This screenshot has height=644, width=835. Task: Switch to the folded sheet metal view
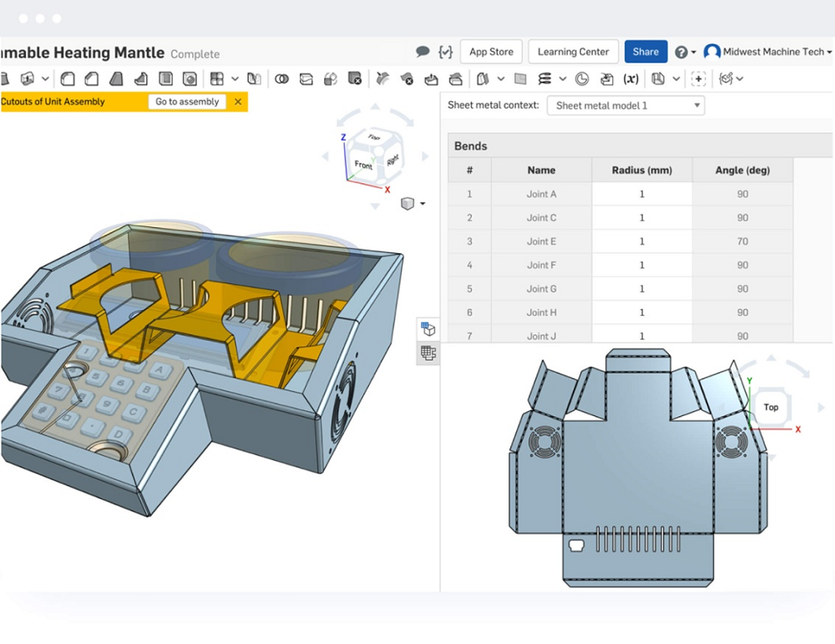(428, 329)
